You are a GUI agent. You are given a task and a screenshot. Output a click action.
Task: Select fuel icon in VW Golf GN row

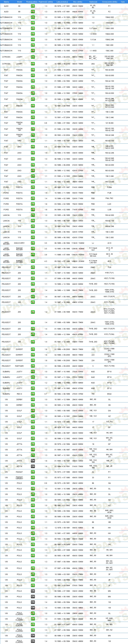(x=33, y=411)
